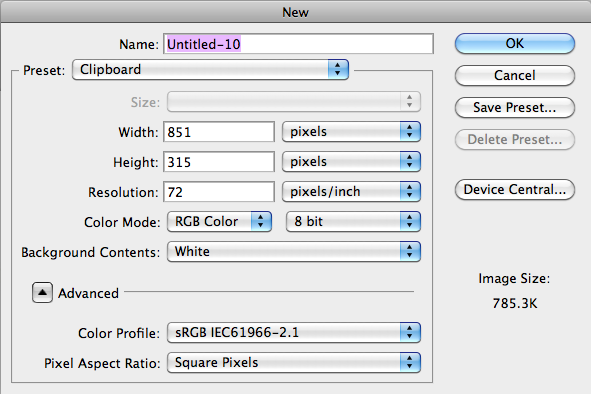591x394 pixels.
Task: Click the Resolution value field
Action: coord(219,192)
